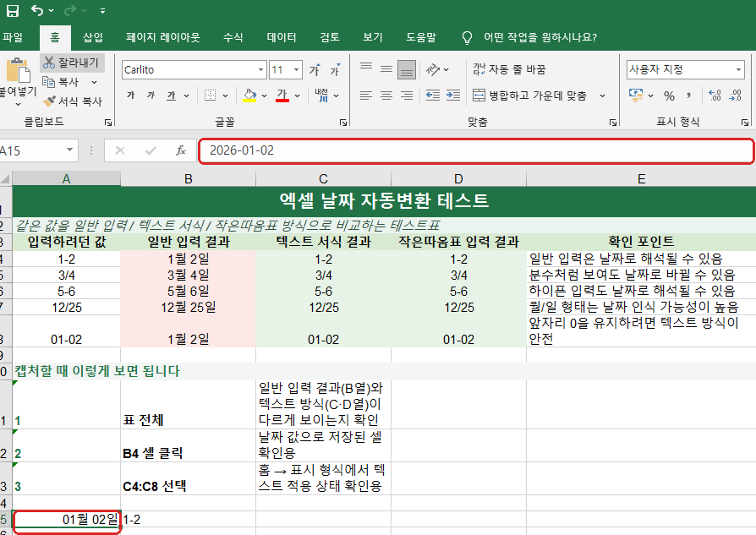The width and height of the screenshot is (756, 535).
Task: Toggle bold formatting
Action: [131, 96]
